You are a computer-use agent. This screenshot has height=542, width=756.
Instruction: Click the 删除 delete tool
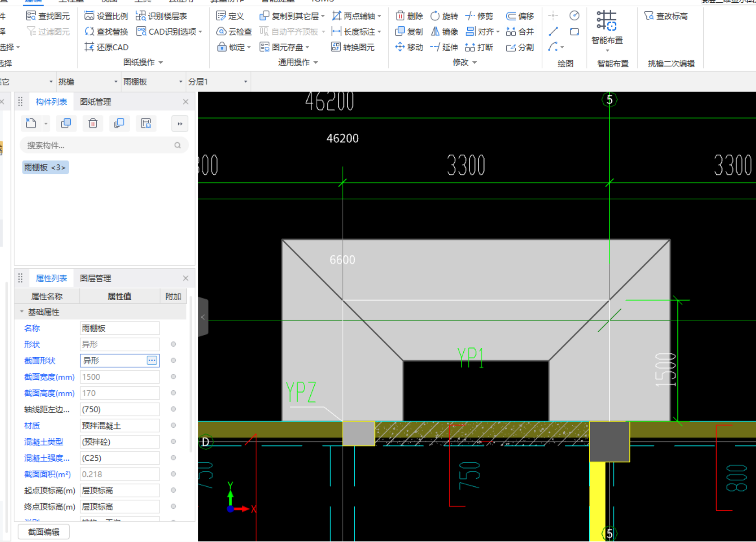pyautogui.click(x=409, y=16)
